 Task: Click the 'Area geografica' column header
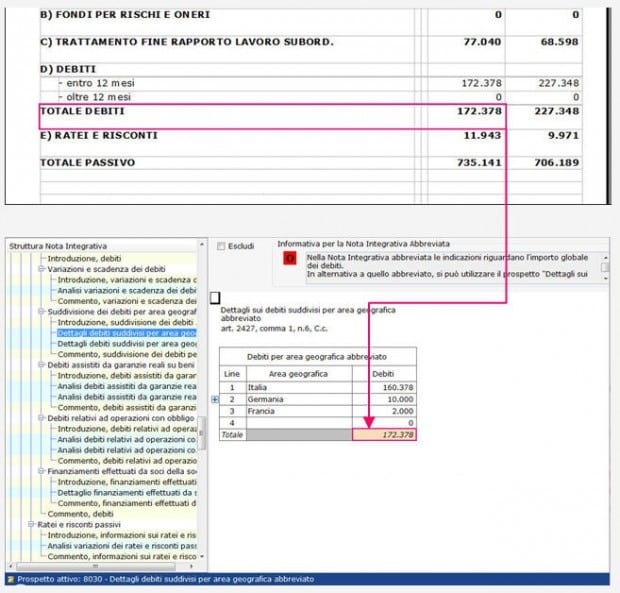click(299, 374)
